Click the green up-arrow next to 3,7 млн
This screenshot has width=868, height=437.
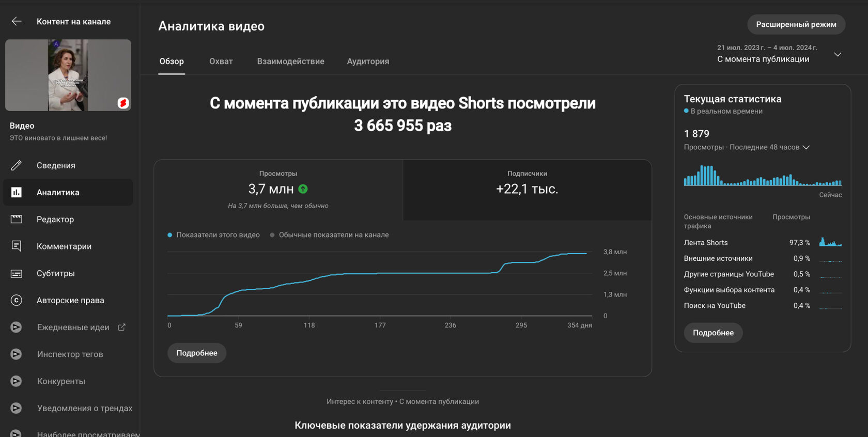click(303, 189)
